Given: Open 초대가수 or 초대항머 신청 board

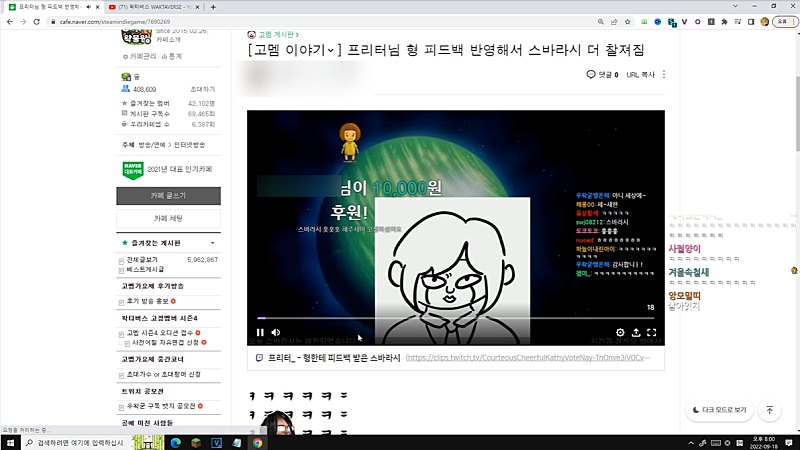Looking at the screenshot, I should (163, 374).
